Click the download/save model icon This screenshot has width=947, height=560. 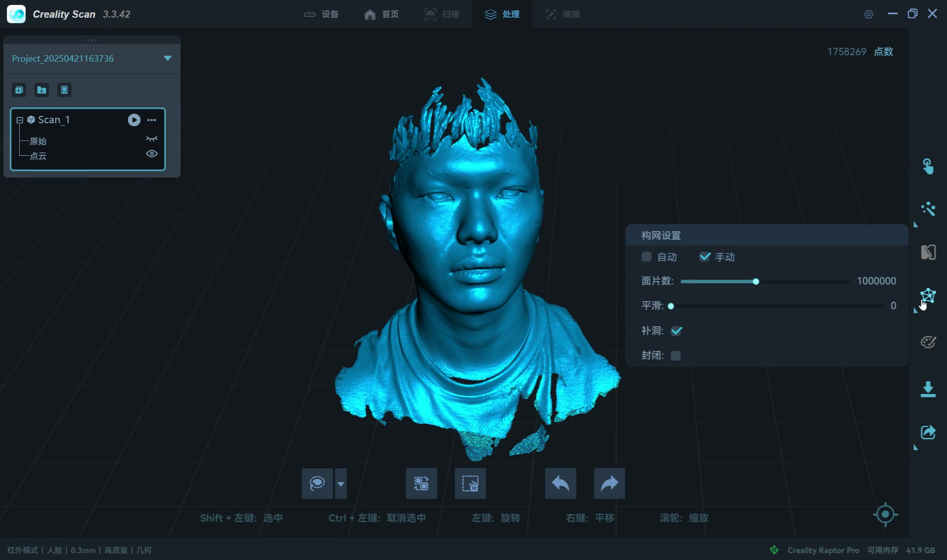pyautogui.click(x=928, y=389)
